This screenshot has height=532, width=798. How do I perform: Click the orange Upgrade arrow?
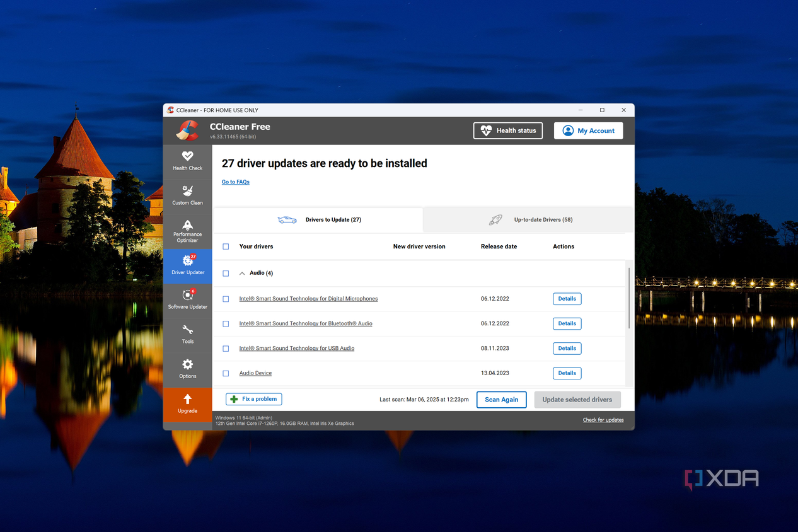pyautogui.click(x=187, y=399)
